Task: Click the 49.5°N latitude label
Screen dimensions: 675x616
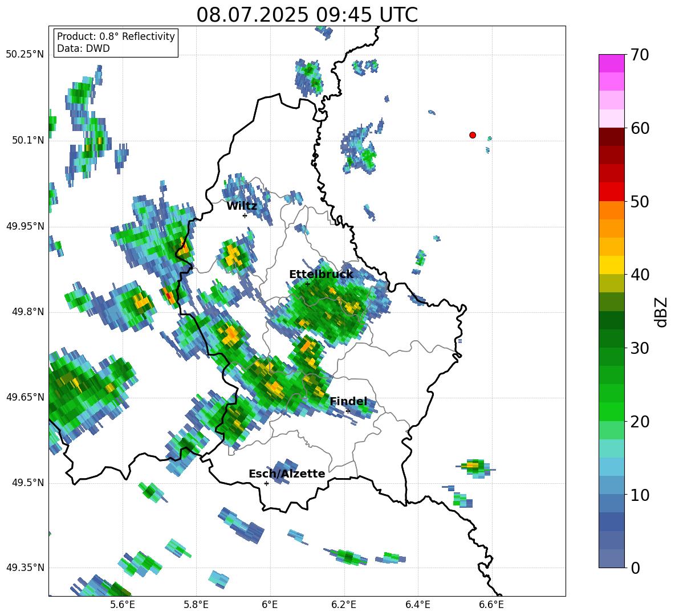Action: [28, 483]
